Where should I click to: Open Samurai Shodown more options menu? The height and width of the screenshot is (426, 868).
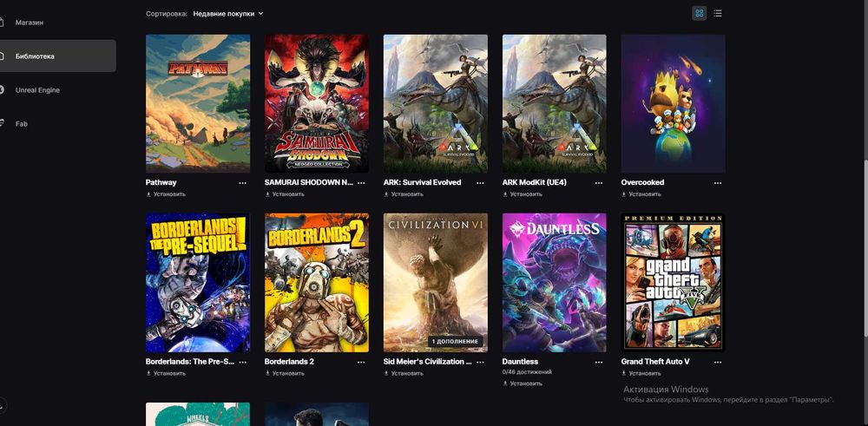[361, 182]
